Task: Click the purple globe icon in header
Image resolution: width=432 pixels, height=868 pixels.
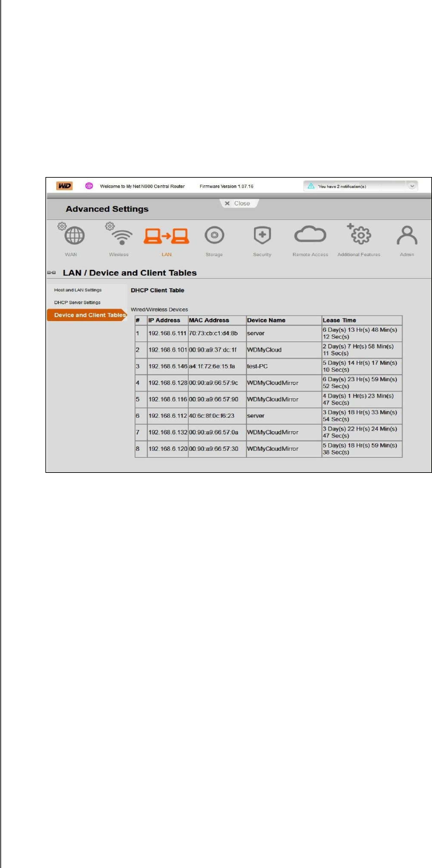Action: point(89,186)
